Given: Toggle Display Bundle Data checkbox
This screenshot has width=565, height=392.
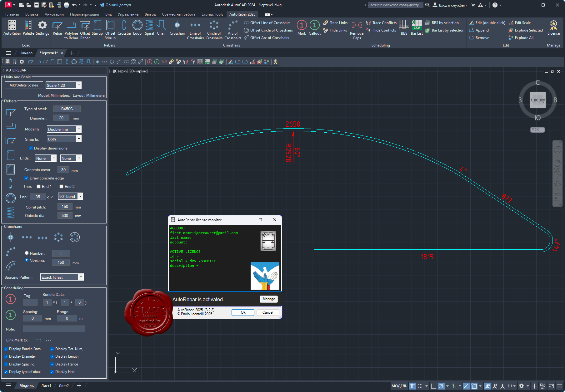Looking at the screenshot, I should pos(6,349).
